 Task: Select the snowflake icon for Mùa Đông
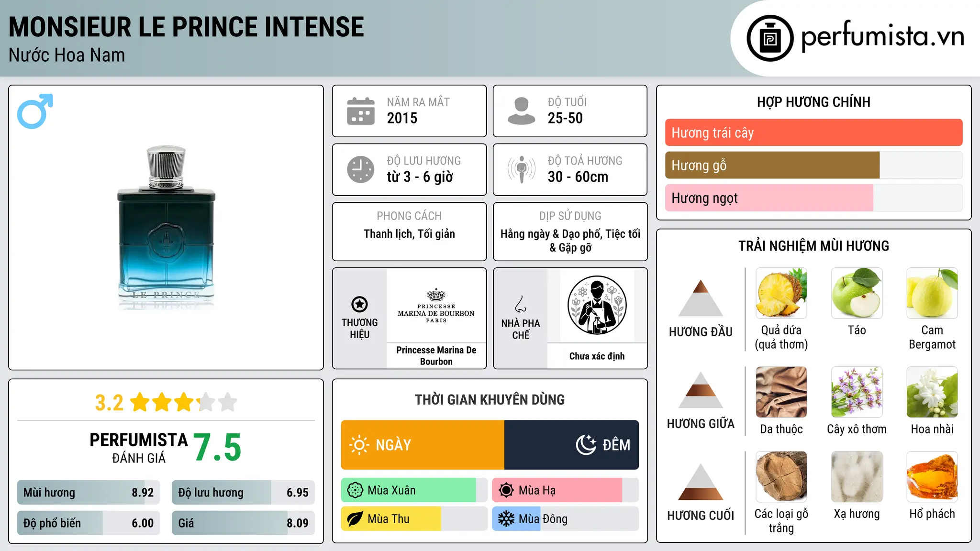(x=506, y=519)
